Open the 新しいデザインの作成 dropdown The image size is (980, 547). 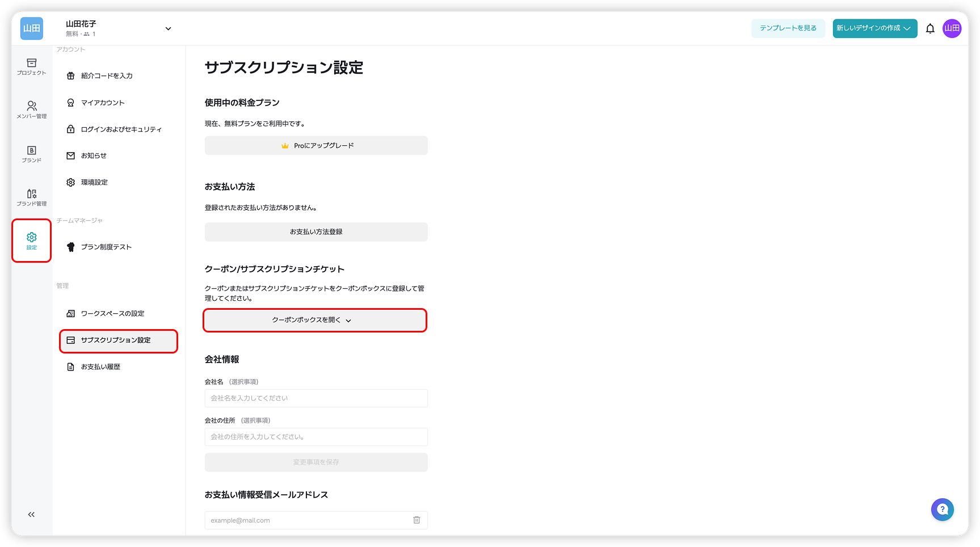coord(874,28)
